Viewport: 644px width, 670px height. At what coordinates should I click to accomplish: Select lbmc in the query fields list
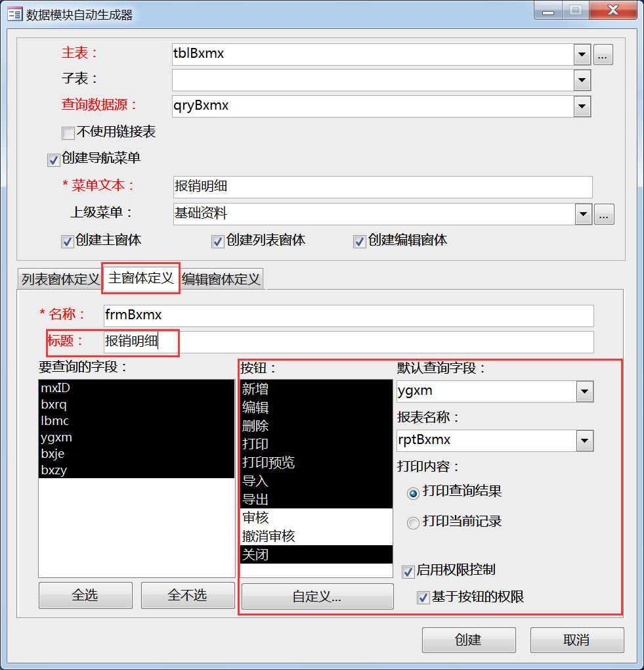tap(137, 421)
